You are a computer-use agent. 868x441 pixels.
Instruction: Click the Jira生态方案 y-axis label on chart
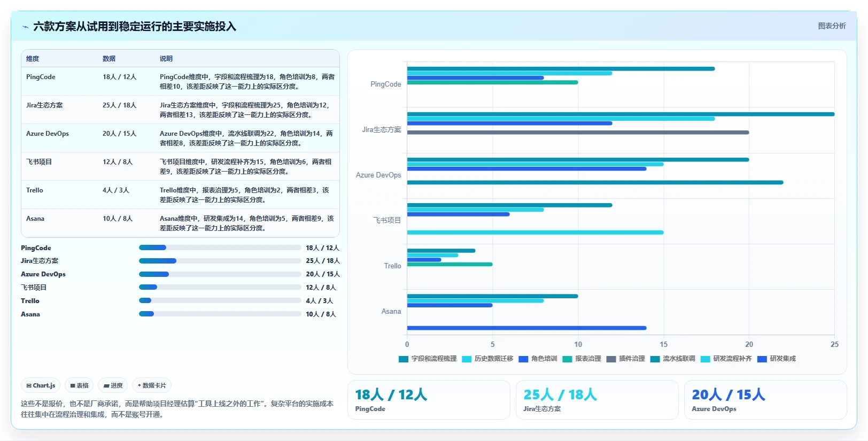(x=382, y=129)
